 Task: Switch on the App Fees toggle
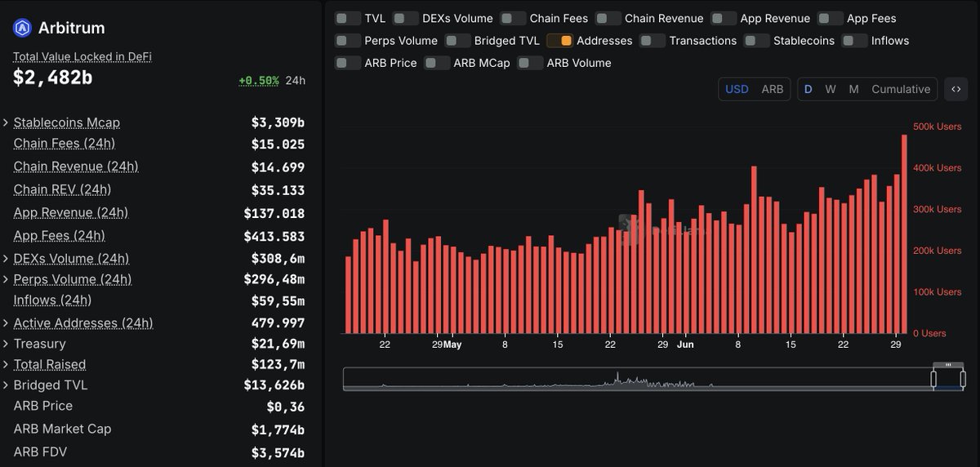[831, 18]
